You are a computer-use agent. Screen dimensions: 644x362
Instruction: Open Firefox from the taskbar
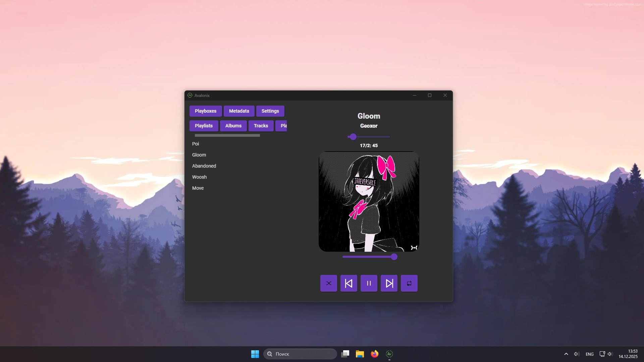(374, 354)
